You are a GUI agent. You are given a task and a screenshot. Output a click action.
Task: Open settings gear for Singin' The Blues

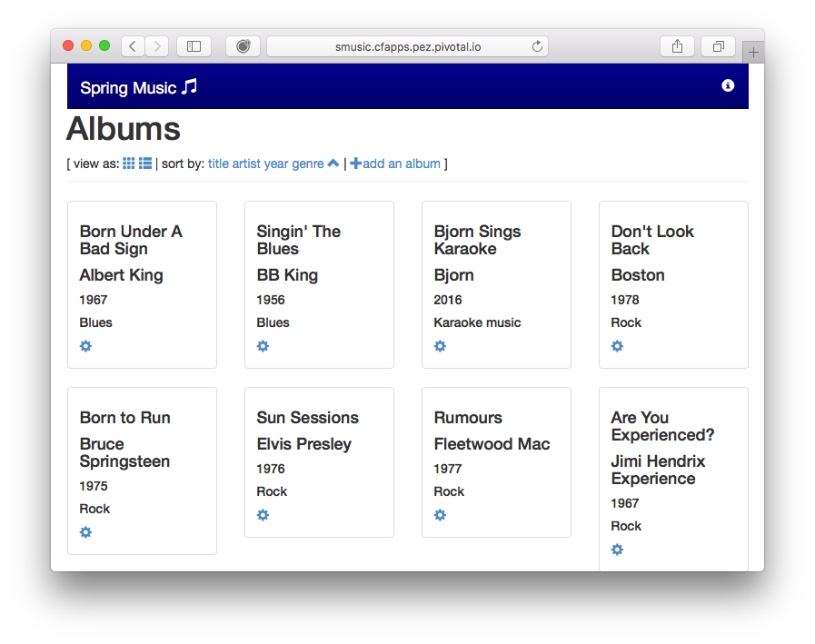point(263,346)
